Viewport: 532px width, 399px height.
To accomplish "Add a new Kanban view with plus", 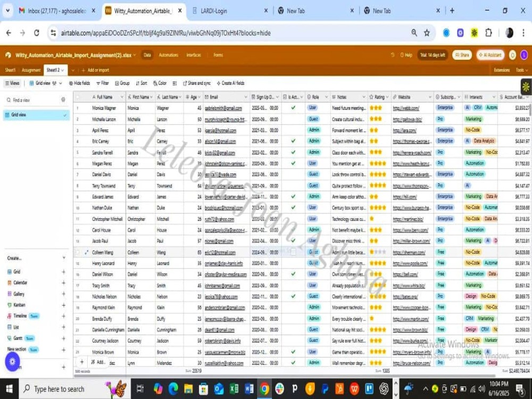I will tap(63, 305).
